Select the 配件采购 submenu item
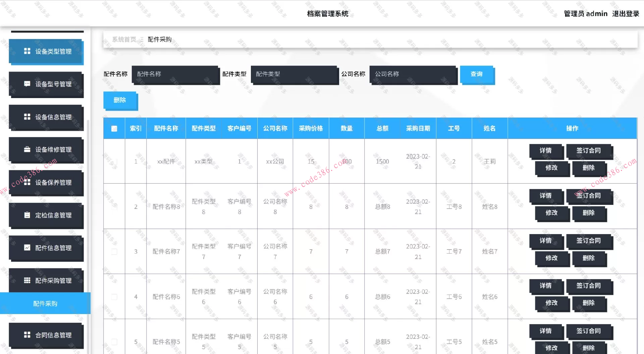This screenshot has height=354, width=644. [45, 303]
